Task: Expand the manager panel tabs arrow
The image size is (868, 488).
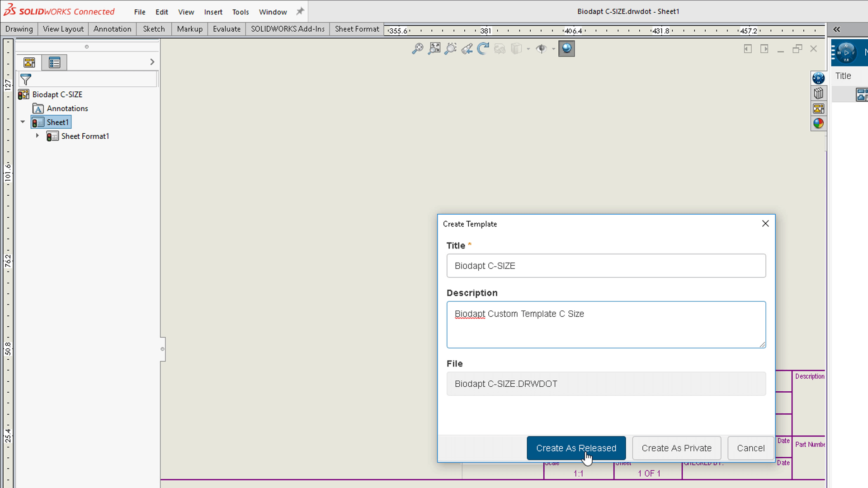Action: tap(152, 62)
